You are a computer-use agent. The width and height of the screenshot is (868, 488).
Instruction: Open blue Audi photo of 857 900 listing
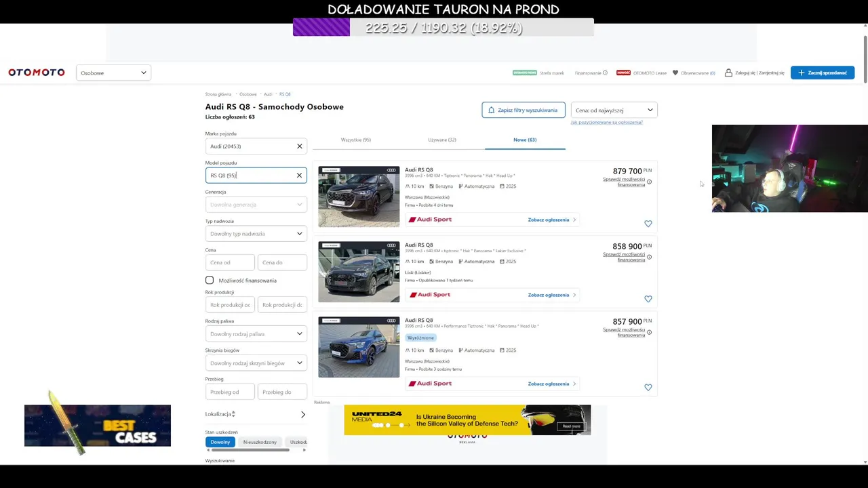tap(359, 347)
